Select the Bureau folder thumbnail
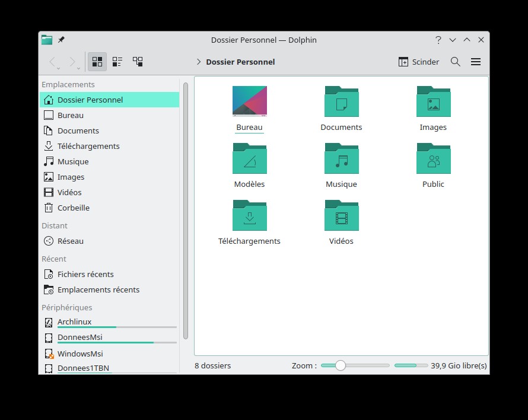 (250, 101)
